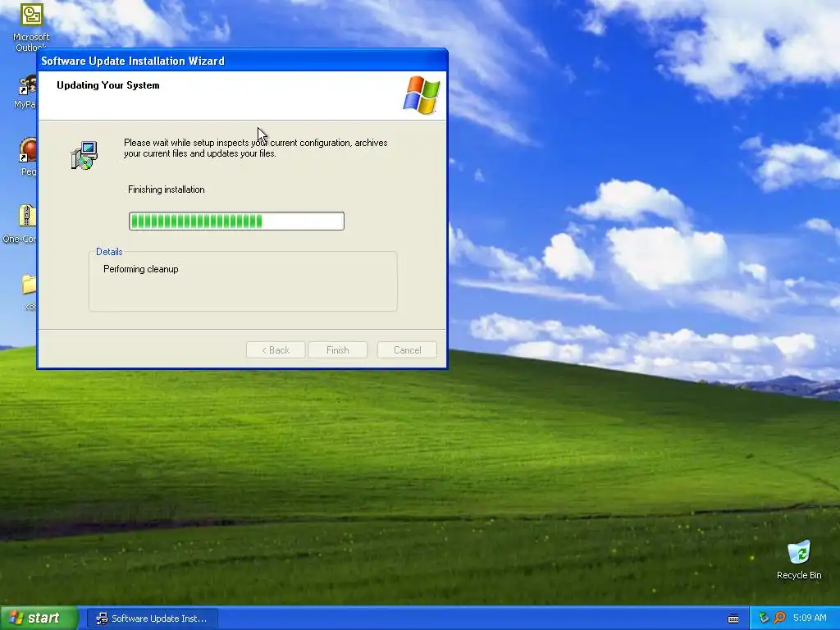Click the "Performing cleanup" details text
Image resolution: width=840 pixels, height=630 pixels.
141,269
